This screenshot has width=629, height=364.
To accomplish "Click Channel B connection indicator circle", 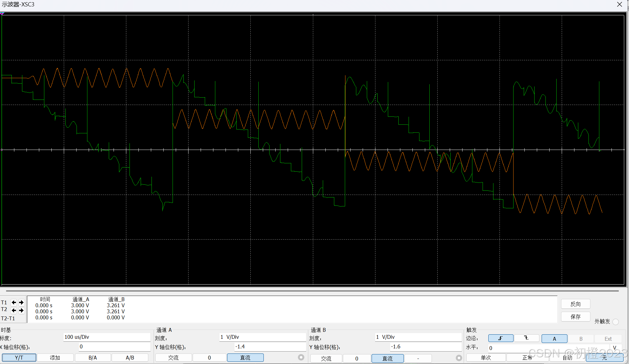I will [459, 358].
